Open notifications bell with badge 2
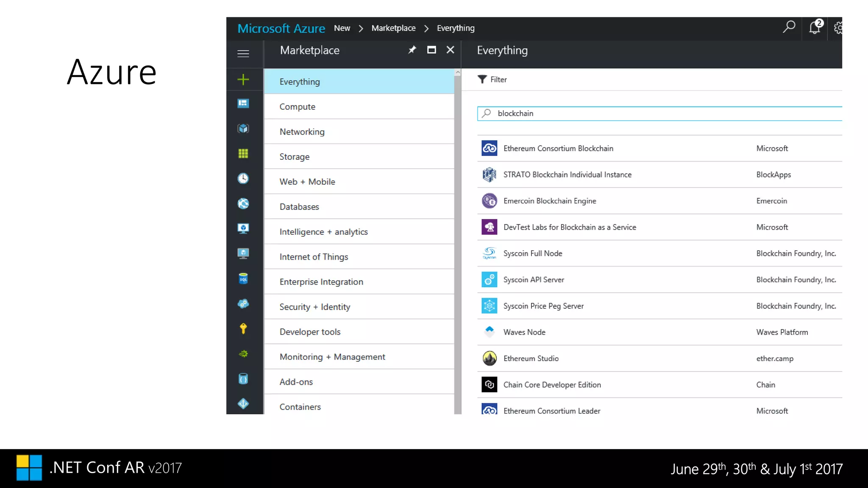Screen dimensions: 868x488 coord(815,27)
